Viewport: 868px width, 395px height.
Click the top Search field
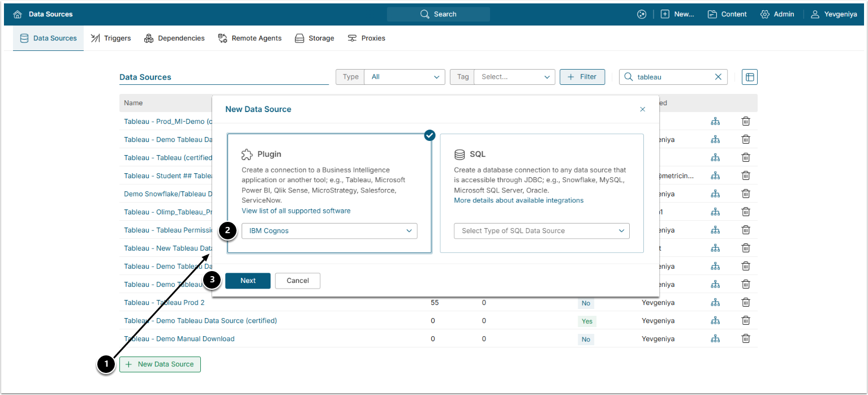coord(439,14)
